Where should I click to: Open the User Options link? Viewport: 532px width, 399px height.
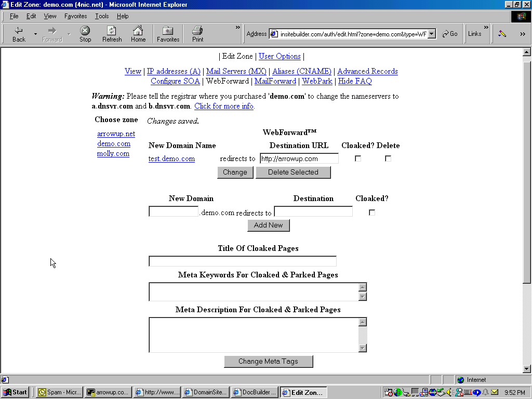[280, 56]
